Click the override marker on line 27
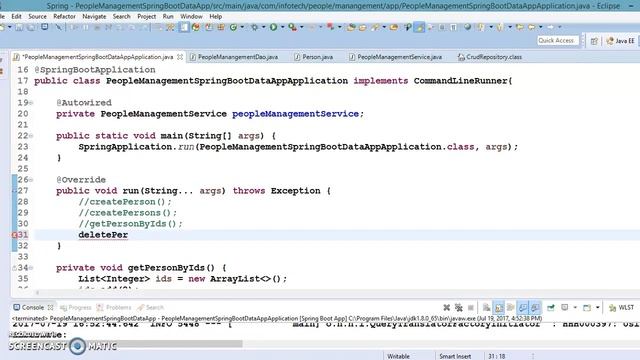Viewport: 640px width, 360px height. [14, 191]
